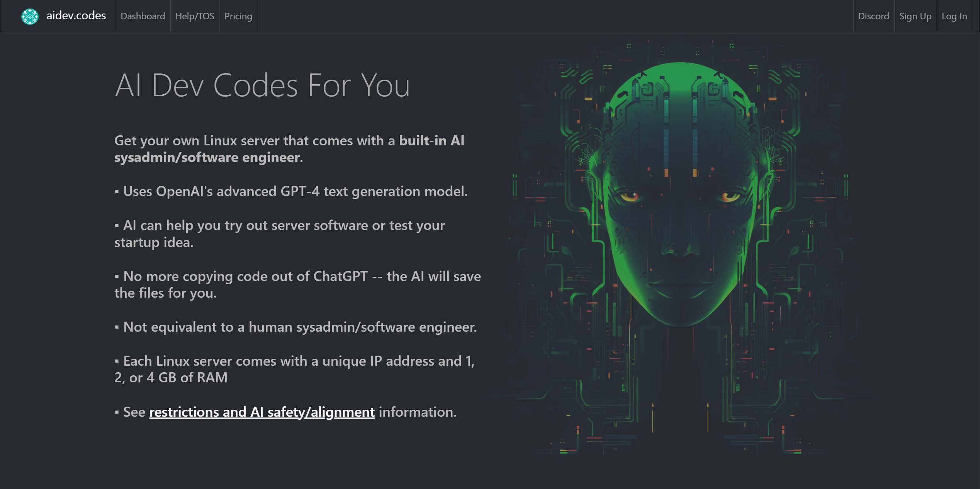This screenshot has width=980, height=489.
Task: Click the "unique IP address" bullet text
Action: point(294,369)
